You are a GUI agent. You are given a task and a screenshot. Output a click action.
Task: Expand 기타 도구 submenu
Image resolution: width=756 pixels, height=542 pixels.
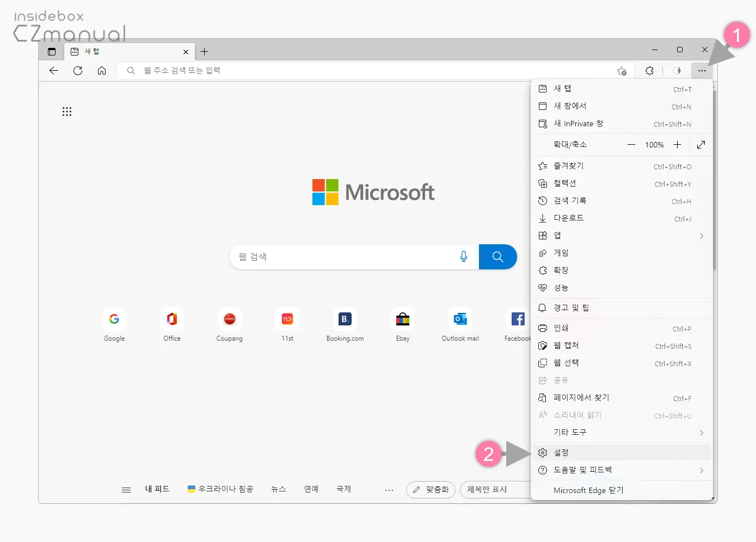[622, 433]
